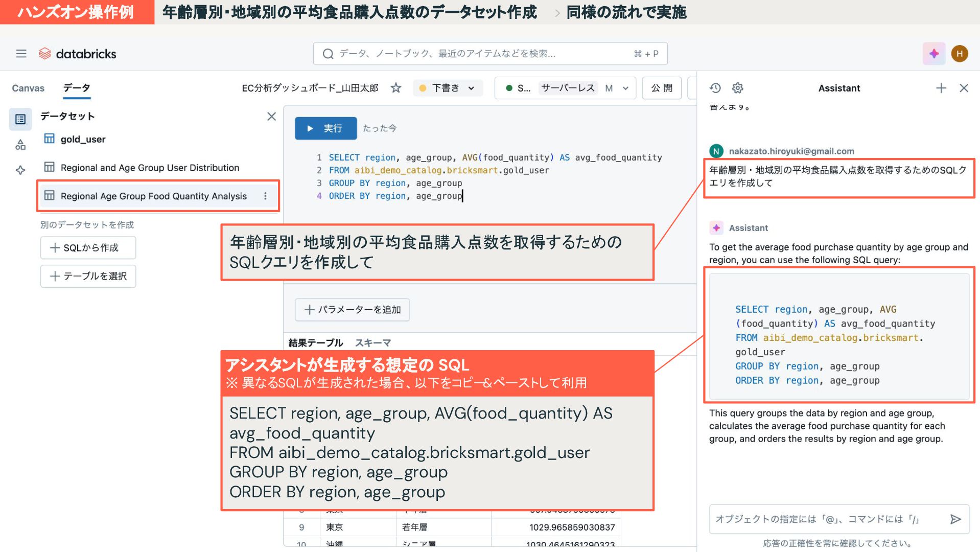Click テーブルを選択 button
This screenshot has width=980, height=552.
pos(88,277)
